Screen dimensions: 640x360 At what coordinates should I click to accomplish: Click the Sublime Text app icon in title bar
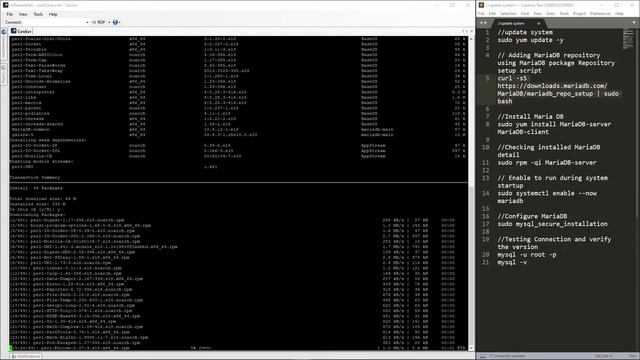(x=481, y=5)
